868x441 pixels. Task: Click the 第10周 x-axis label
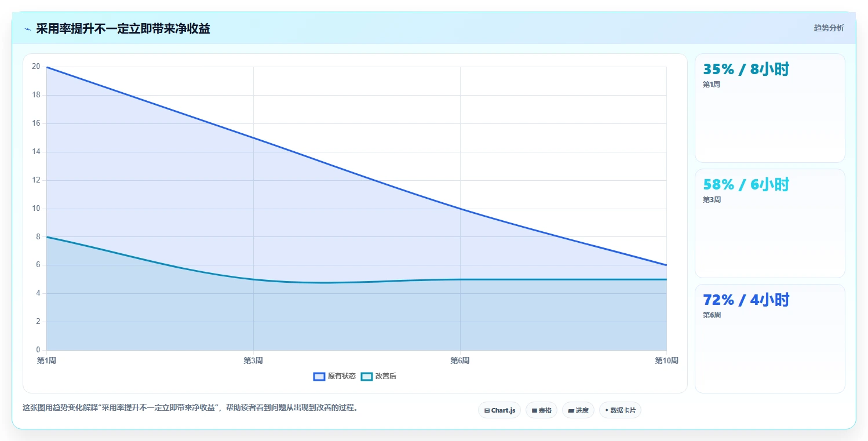point(666,360)
